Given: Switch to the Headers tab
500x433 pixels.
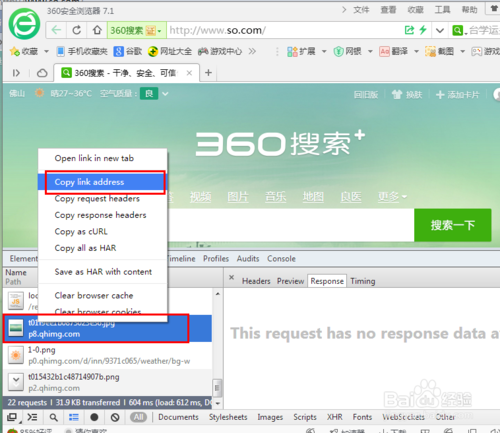Looking at the screenshot, I should coord(256,281).
